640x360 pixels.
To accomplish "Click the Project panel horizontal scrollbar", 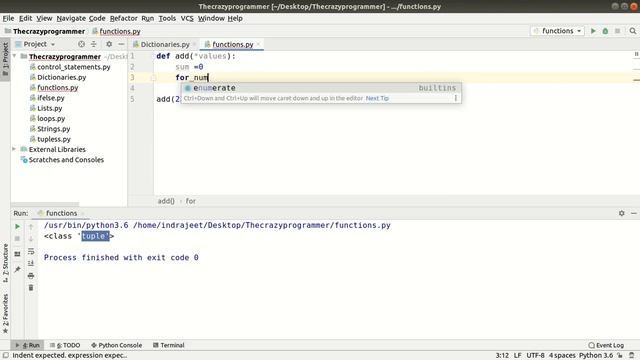I will (x=45, y=204).
